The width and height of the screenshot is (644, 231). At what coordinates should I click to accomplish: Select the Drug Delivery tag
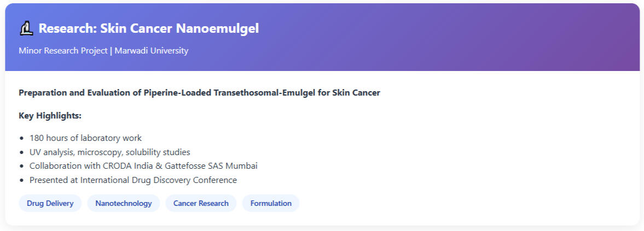pyautogui.click(x=50, y=203)
